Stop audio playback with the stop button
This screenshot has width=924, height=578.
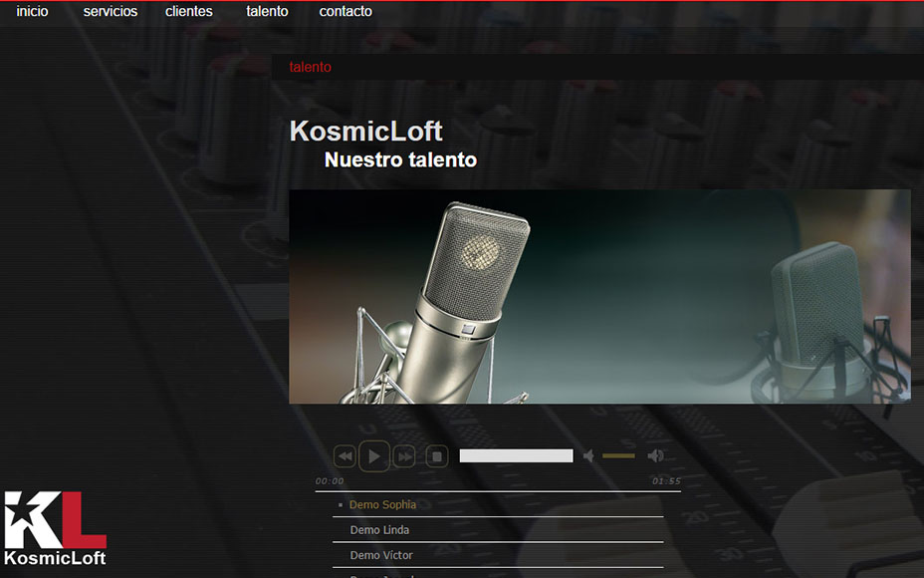tap(436, 456)
